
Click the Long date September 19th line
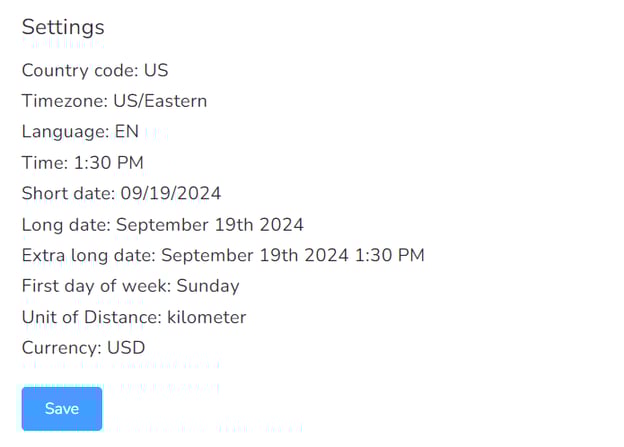point(162,224)
